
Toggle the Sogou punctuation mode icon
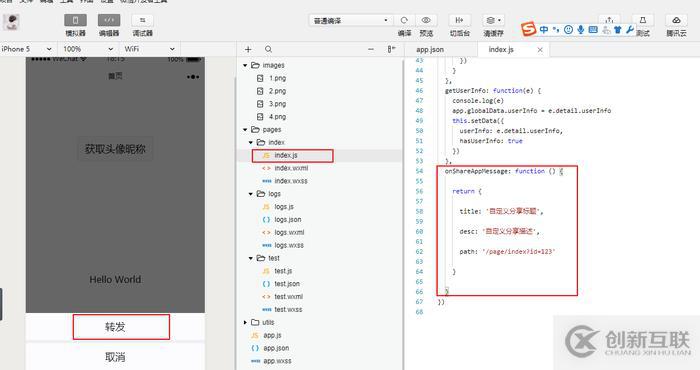click(x=556, y=30)
